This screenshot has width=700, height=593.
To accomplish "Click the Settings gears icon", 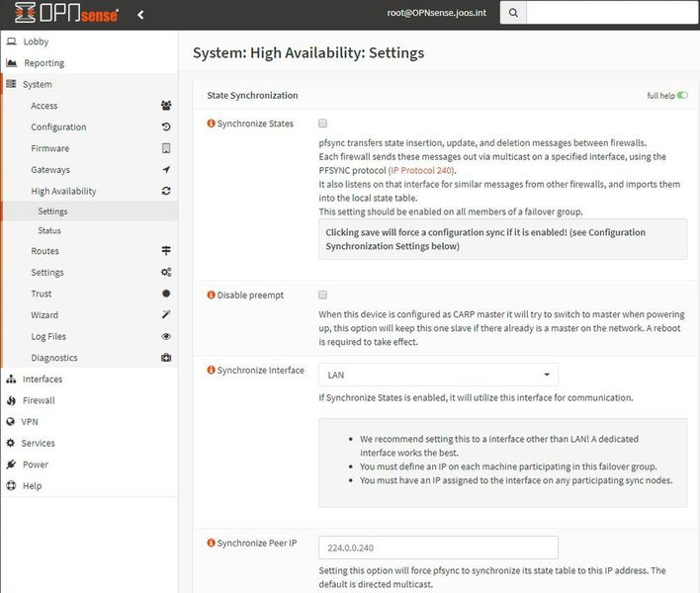I will (x=166, y=272).
